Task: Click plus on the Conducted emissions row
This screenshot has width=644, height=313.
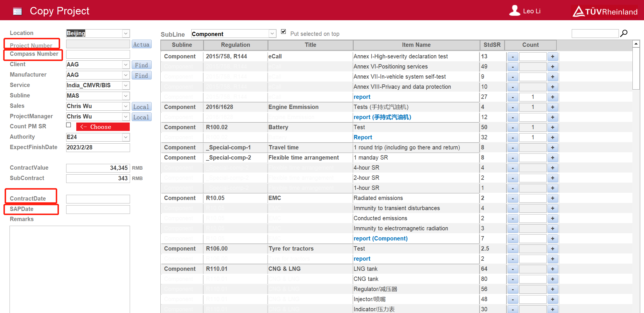Action: 552,218
